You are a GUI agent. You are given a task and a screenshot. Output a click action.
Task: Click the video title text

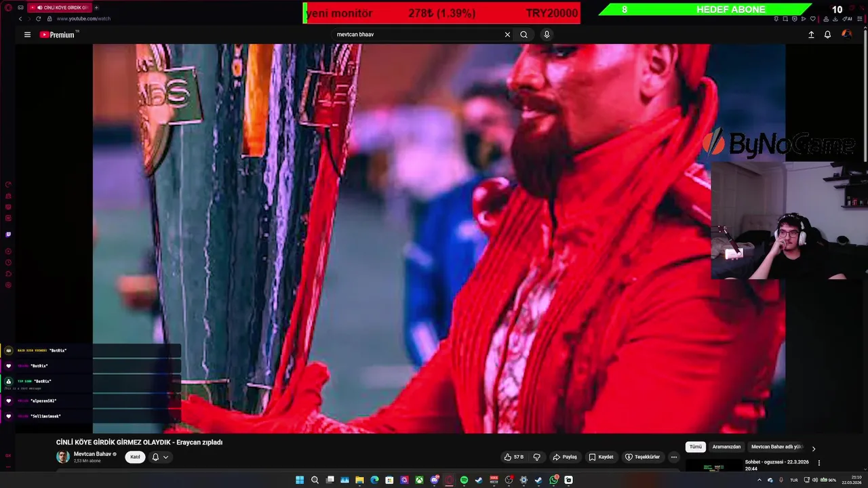point(139,442)
